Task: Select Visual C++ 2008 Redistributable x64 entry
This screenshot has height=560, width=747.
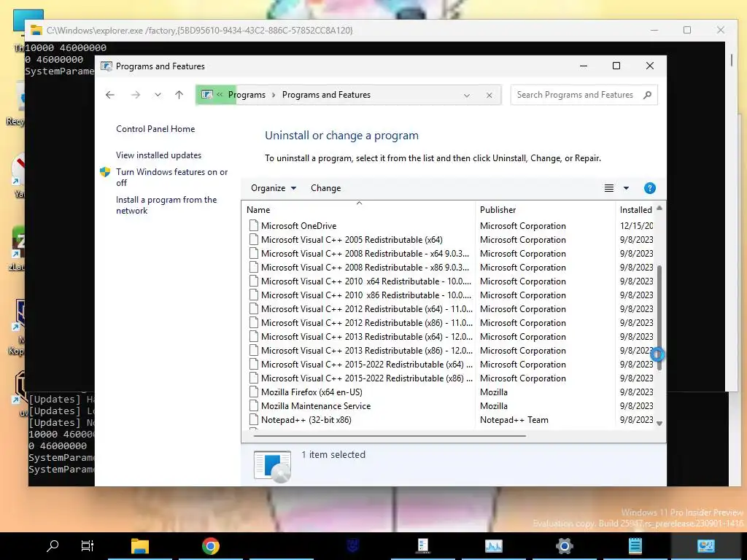Action: (365, 253)
